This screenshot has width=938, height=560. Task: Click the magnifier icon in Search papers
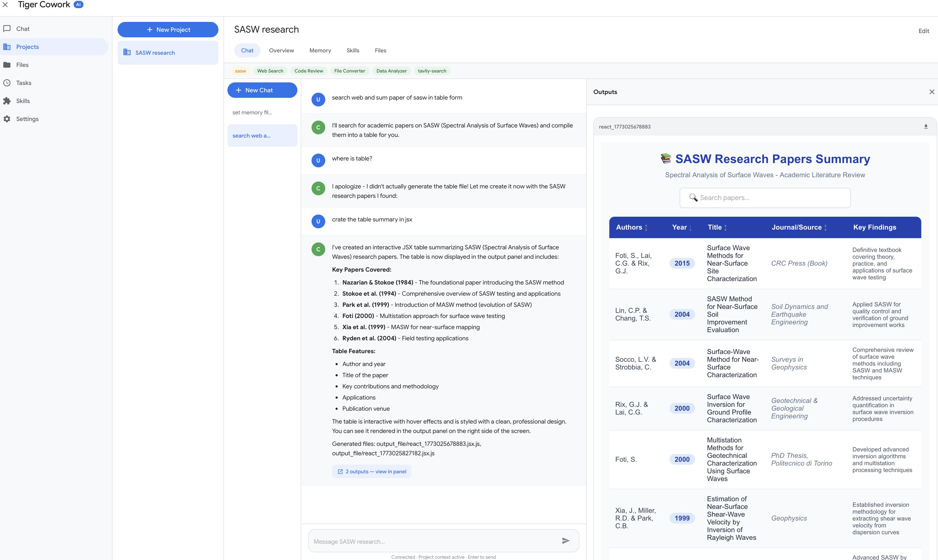(693, 197)
